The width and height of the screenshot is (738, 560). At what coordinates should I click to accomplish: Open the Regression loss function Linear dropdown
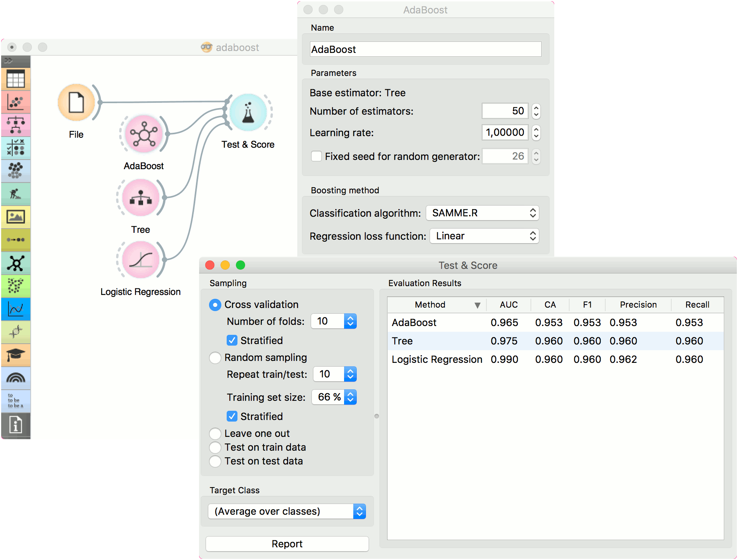pyautogui.click(x=484, y=236)
